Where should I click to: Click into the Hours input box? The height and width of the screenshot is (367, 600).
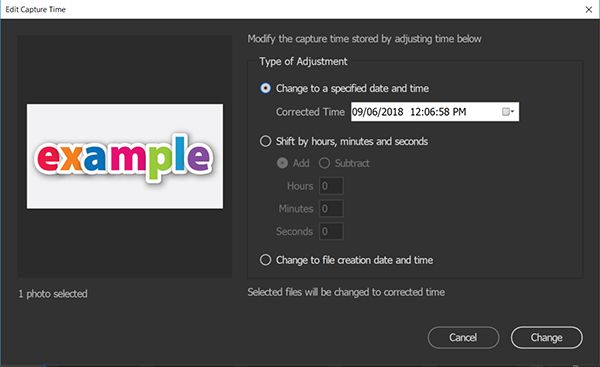(x=331, y=186)
